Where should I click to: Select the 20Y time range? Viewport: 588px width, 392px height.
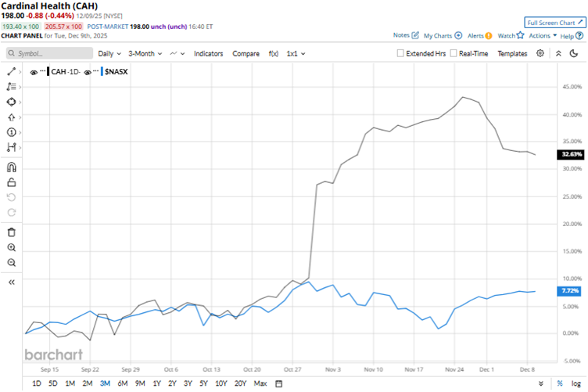pyautogui.click(x=240, y=383)
